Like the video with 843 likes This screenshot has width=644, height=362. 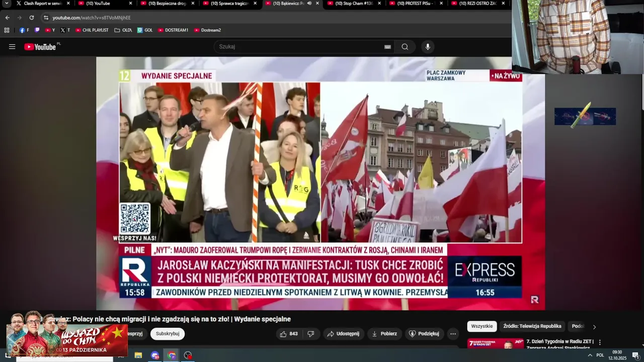[289, 334]
